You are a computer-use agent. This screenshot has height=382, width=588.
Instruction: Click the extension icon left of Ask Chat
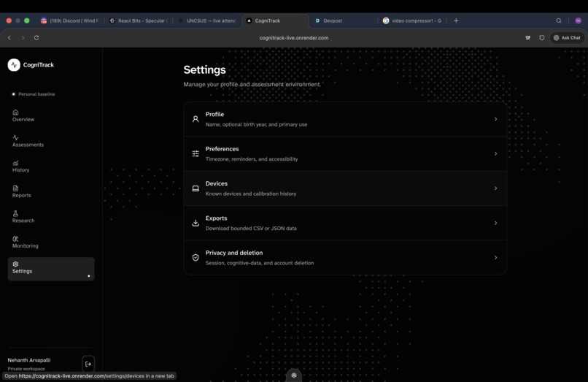click(528, 37)
